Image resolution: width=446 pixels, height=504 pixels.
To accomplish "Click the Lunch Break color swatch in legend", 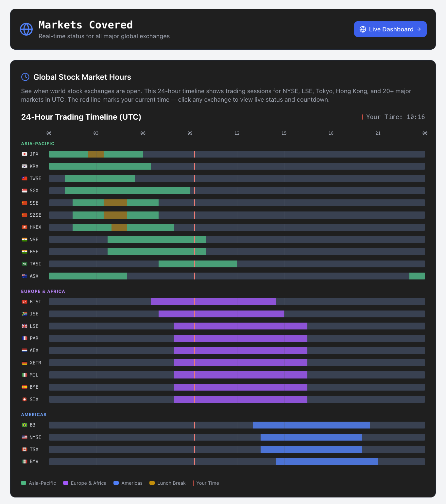I will pyautogui.click(x=152, y=483).
